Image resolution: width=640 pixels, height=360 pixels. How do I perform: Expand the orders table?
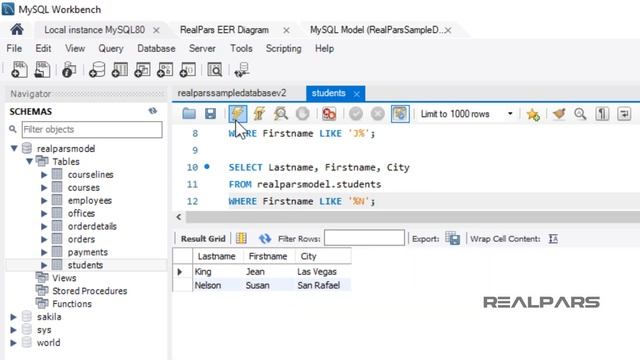[44, 239]
